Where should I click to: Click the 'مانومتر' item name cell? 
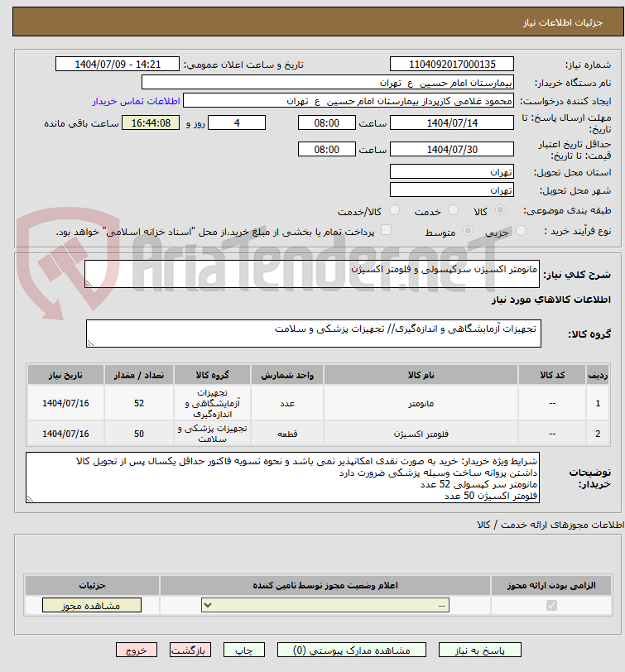421,403
